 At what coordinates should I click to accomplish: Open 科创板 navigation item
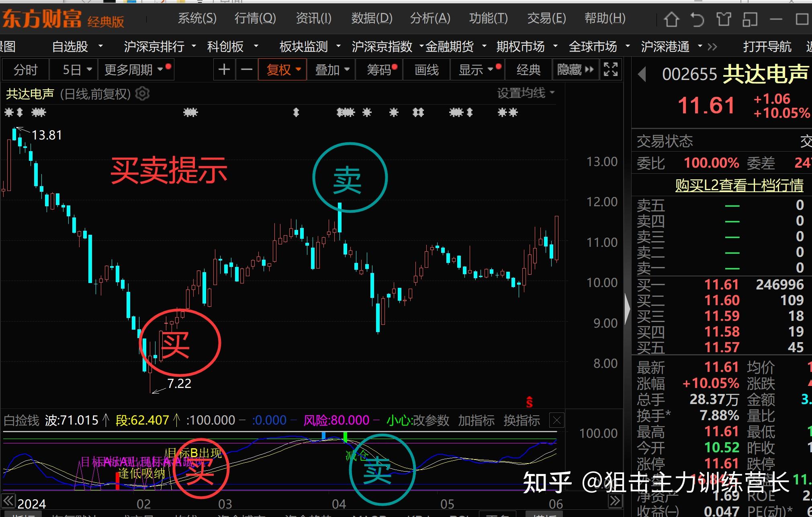225,47
